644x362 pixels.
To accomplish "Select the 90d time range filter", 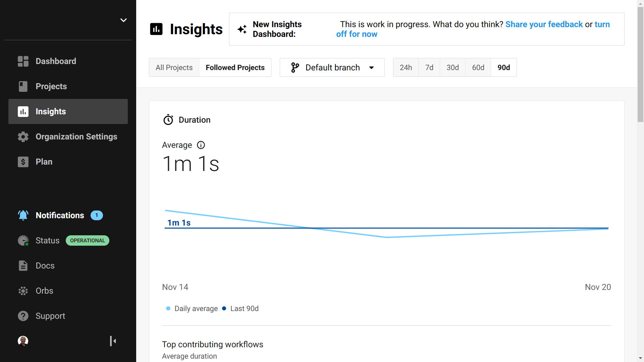I will (503, 68).
